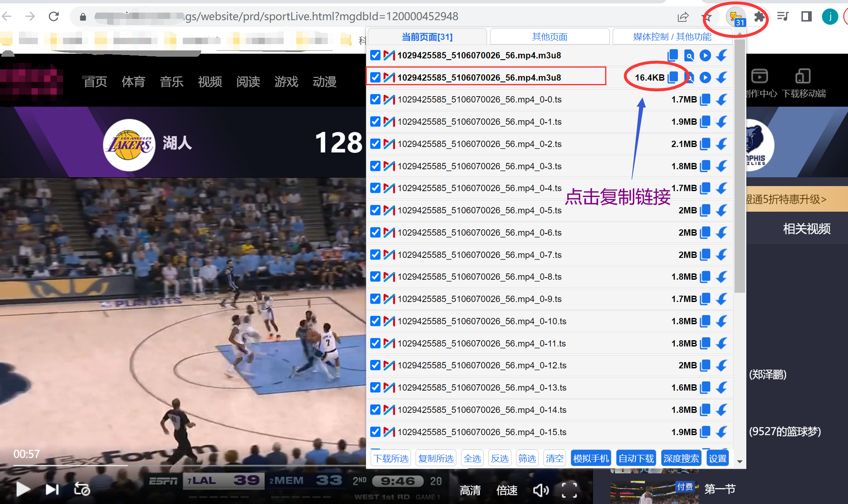Click the cat-catch extension icon showing 31
This screenshot has width=848, height=504.
(x=736, y=17)
